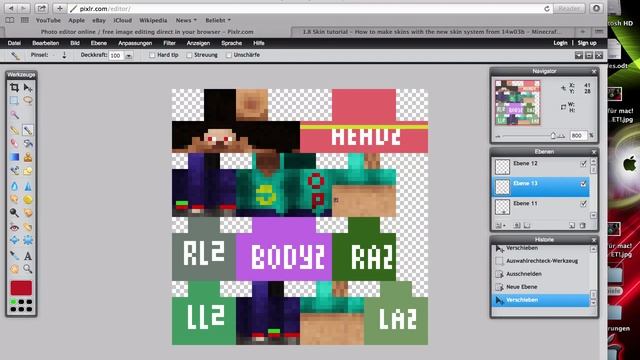Click the green preset color dot
640x360 pixels.
[x=13, y=302]
